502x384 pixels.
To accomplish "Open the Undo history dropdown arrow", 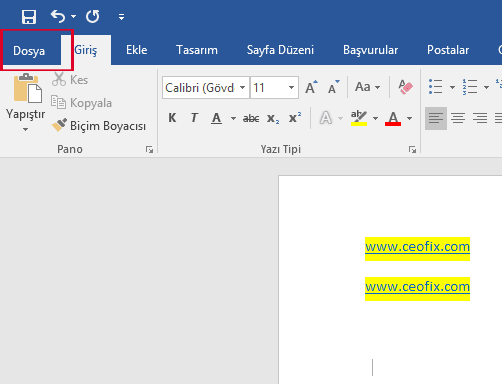I will coord(73,16).
